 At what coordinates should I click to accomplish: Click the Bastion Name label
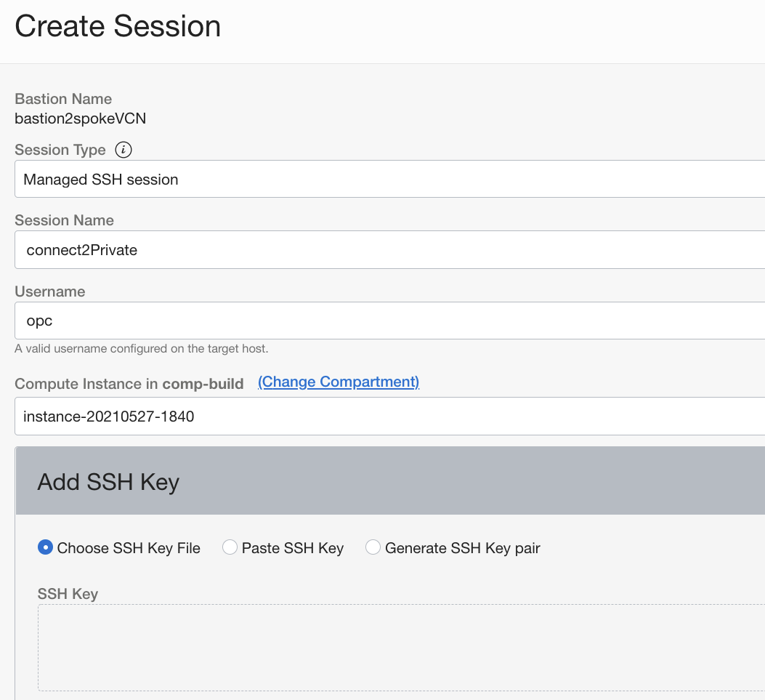[x=63, y=99]
